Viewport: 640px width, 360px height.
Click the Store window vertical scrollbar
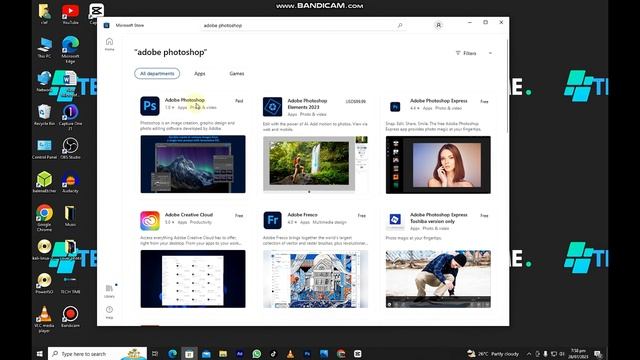(x=507, y=86)
